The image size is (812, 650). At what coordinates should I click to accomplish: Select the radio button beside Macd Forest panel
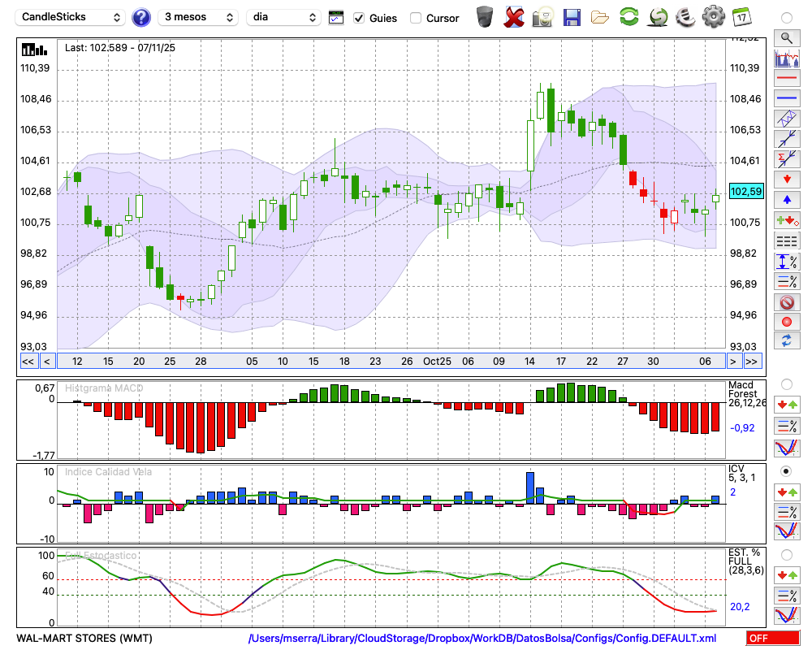pyautogui.click(x=786, y=383)
